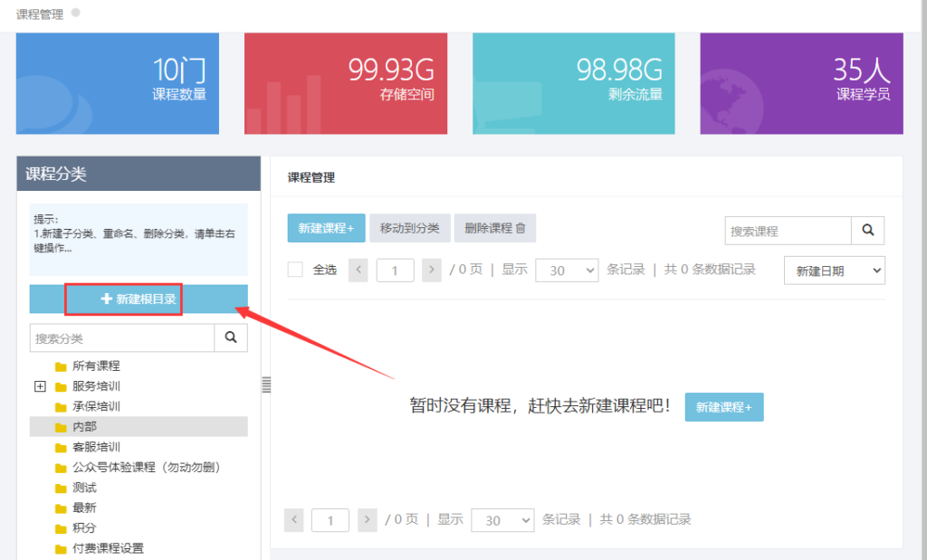Click the search icon next to 搜索分类
This screenshot has height=560, width=927.
pyautogui.click(x=231, y=337)
